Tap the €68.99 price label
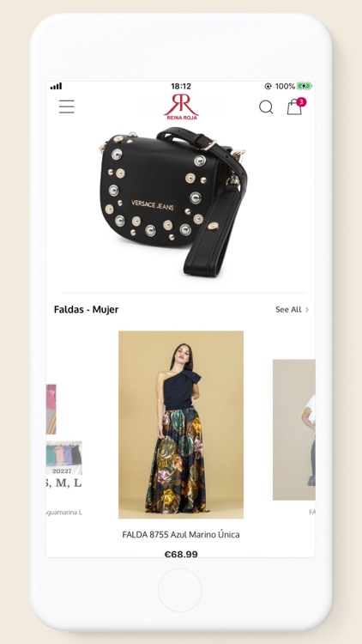The height and width of the screenshot is (644, 362). click(181, 554)
